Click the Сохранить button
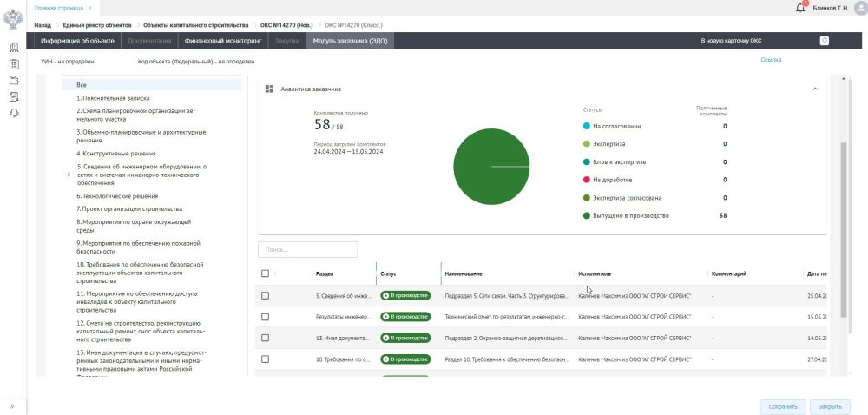The image size is (868, 415). 782,406
